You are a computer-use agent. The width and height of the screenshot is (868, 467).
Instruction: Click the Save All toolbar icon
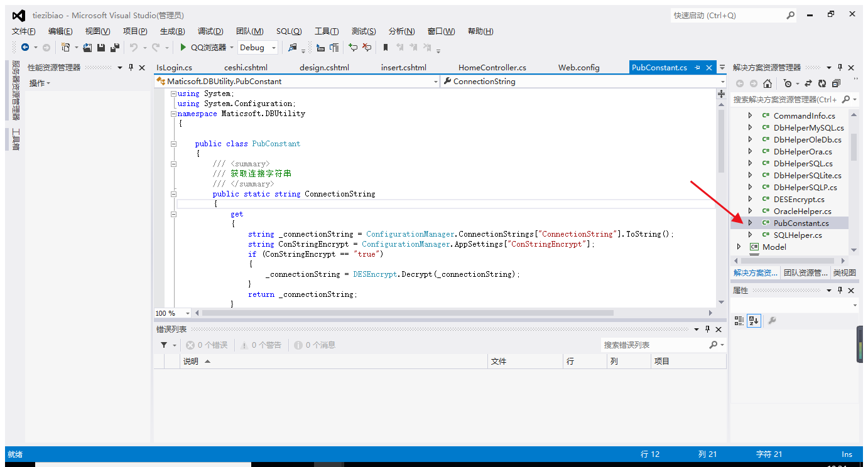pos(115,47)
